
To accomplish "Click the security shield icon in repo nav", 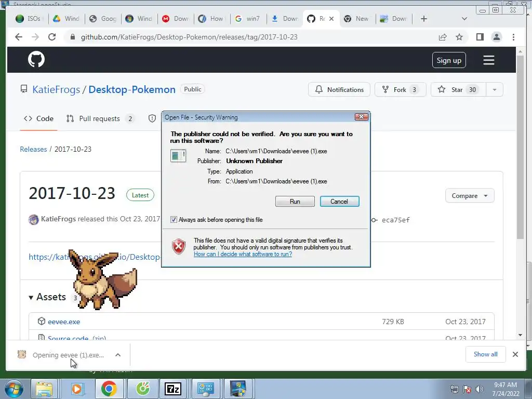I will [152, 118].
